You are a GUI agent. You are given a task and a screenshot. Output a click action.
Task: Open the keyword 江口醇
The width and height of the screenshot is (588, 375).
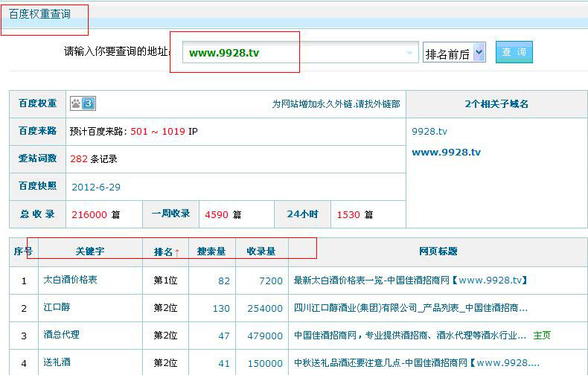point(57,307)
